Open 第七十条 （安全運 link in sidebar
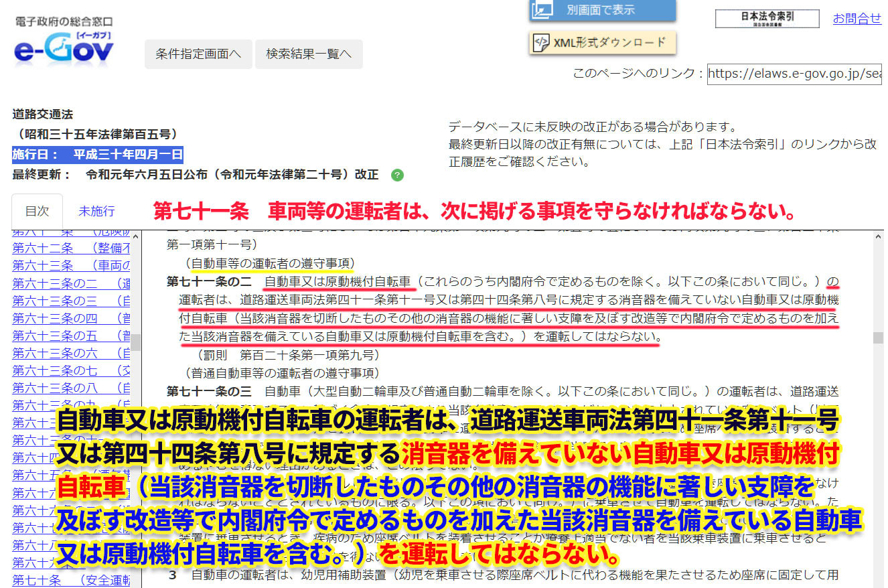Viewport: 888px width, 588px height. coord(71,580)
